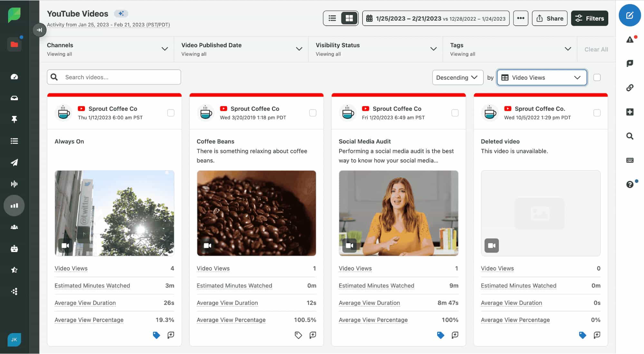
Task: Open the Bots sidebar icon
Action: coord(14,249)
